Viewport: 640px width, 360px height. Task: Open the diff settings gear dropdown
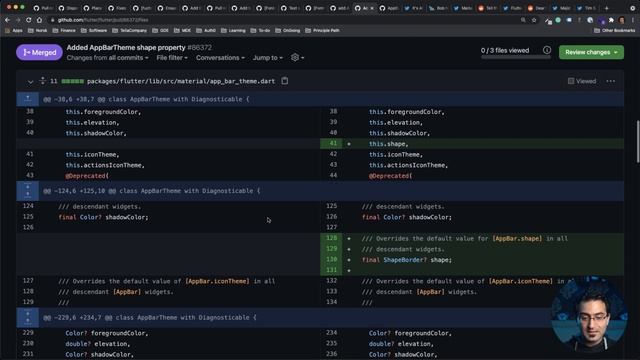click(x=298, y=58)
